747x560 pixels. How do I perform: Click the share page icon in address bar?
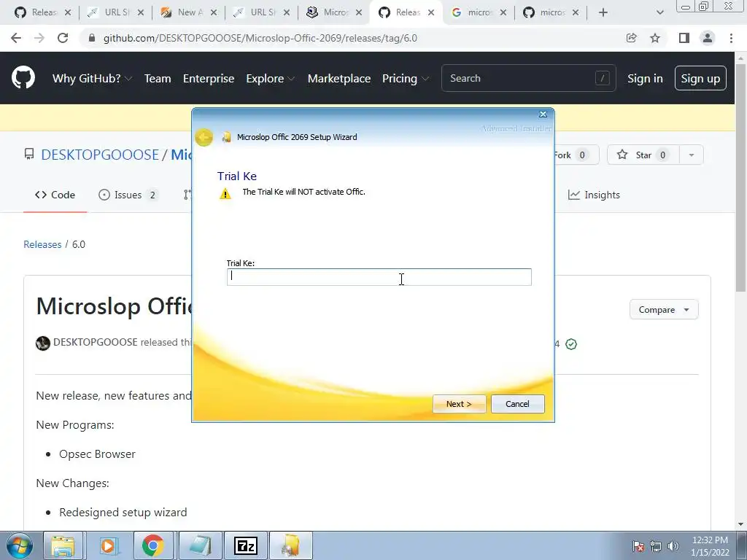tap(631, 38)
